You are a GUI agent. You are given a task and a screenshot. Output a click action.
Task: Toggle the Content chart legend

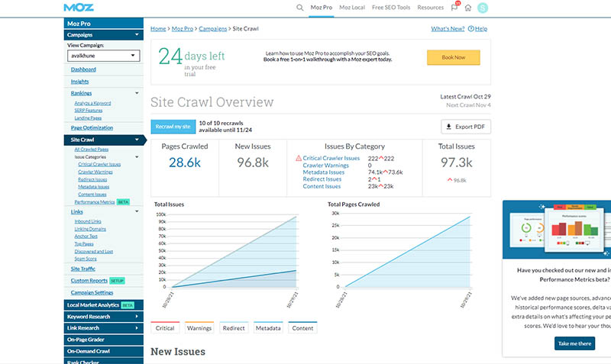(302, 328)
